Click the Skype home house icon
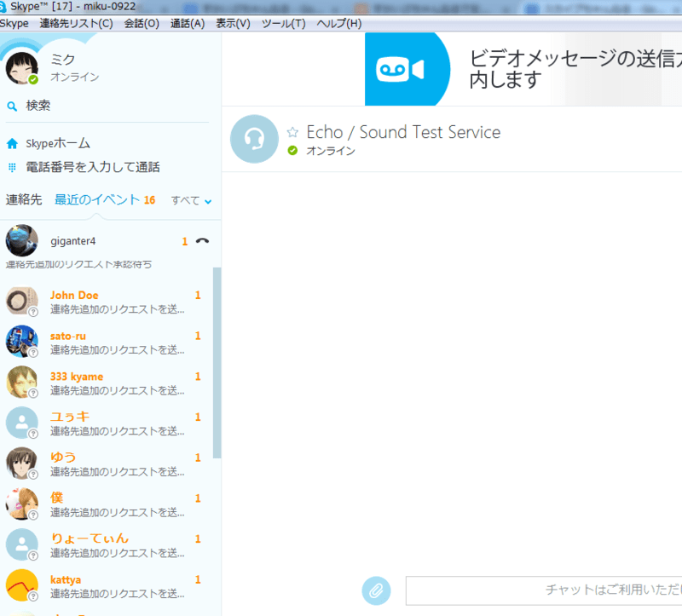682x616 pixels. (12, 144)
